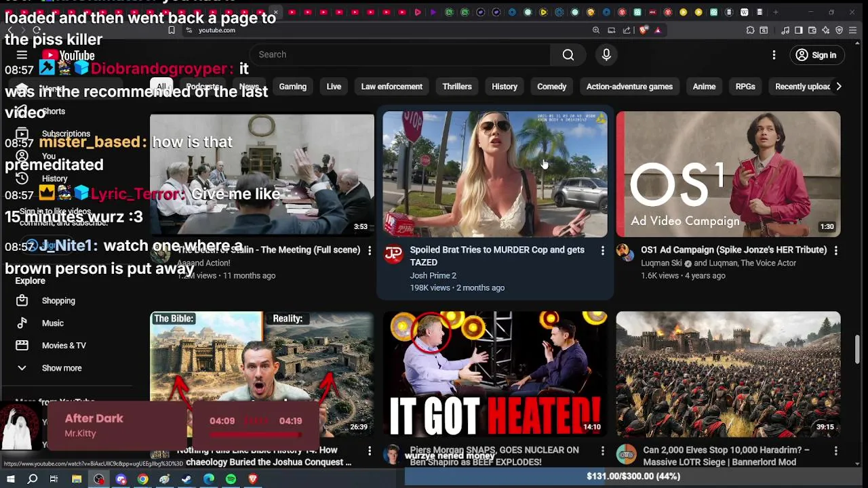Select the History category chip
Image resolution: width=868 pixels, height=488 pixels.
coord(505,87)
